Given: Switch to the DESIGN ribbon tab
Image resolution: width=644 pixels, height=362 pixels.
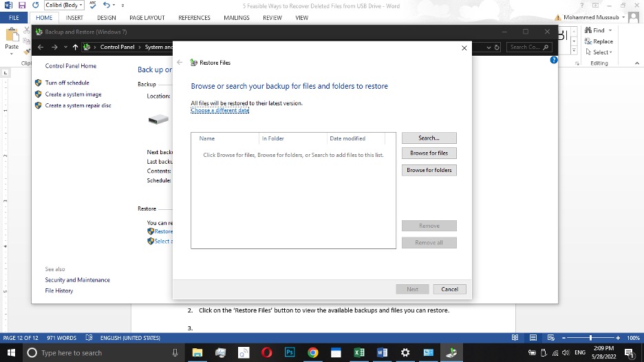Looking at the screenshot, I should (x=107, y=18).
